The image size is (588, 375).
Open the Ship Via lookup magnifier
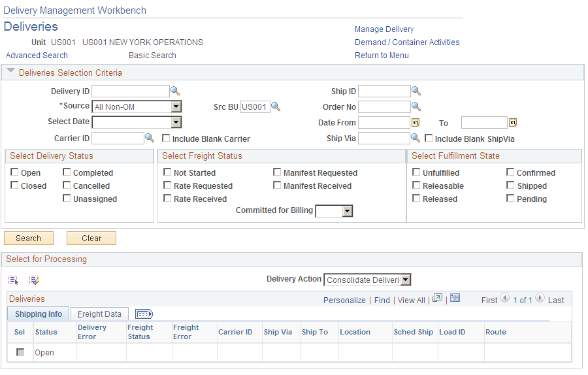(x=415, y=138)
